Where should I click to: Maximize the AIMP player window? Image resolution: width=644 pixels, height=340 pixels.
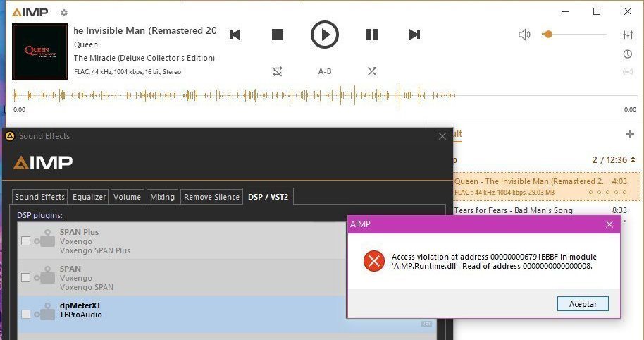(x=597, y=11)
